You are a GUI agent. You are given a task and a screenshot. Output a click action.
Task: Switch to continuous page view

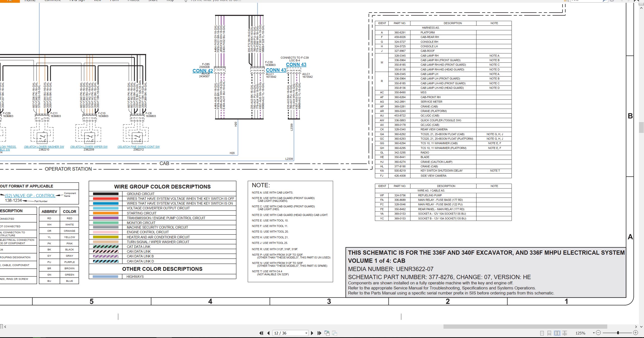(549, 333)
